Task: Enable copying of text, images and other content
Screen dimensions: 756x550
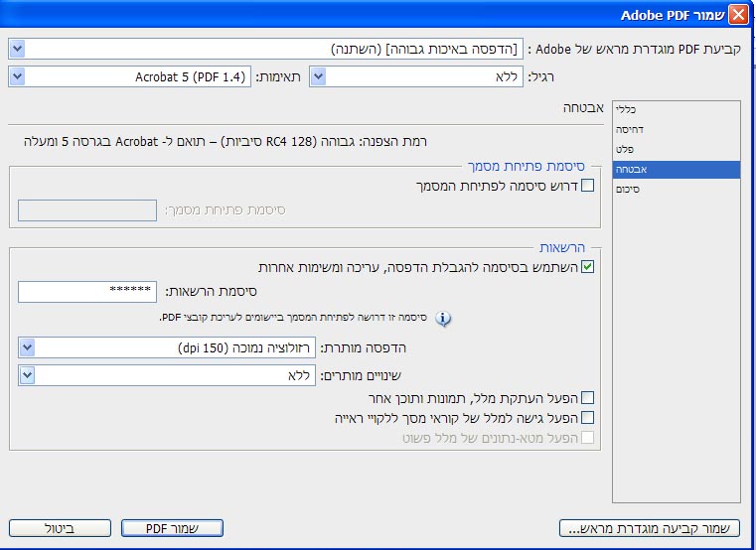Action: tap(587, 398)
